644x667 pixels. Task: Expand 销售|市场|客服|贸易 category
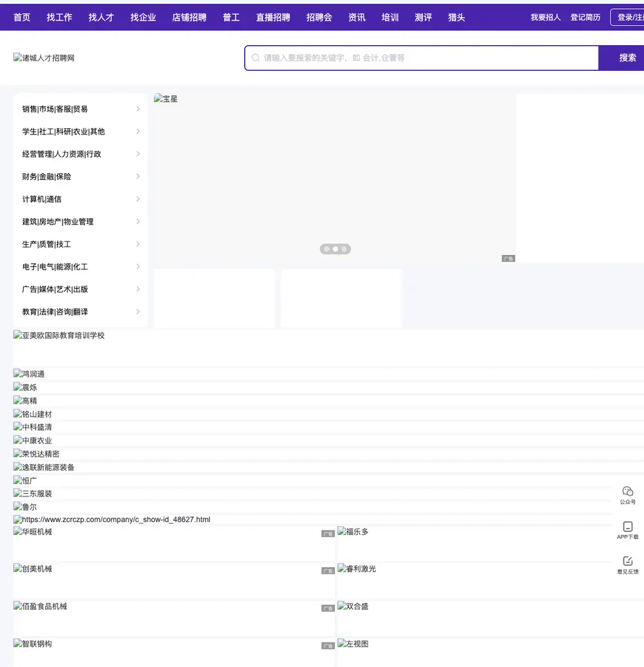pos(80,109)
